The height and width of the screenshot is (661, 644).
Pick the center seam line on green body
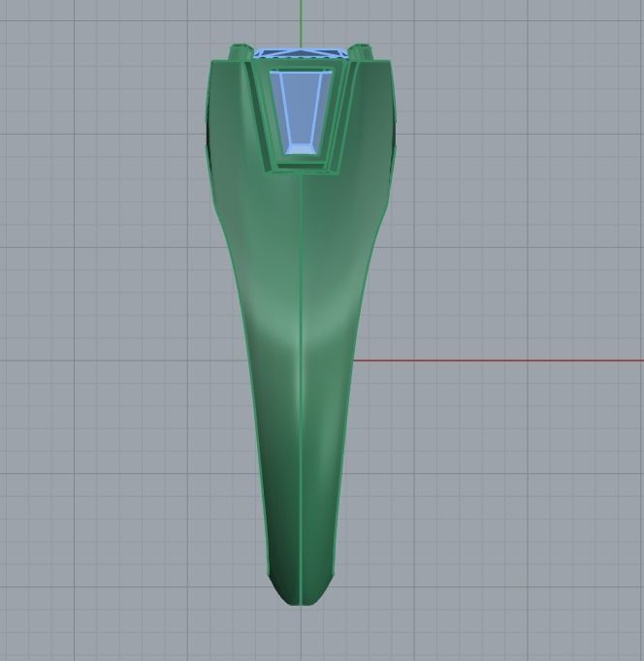tap(301, 388)
